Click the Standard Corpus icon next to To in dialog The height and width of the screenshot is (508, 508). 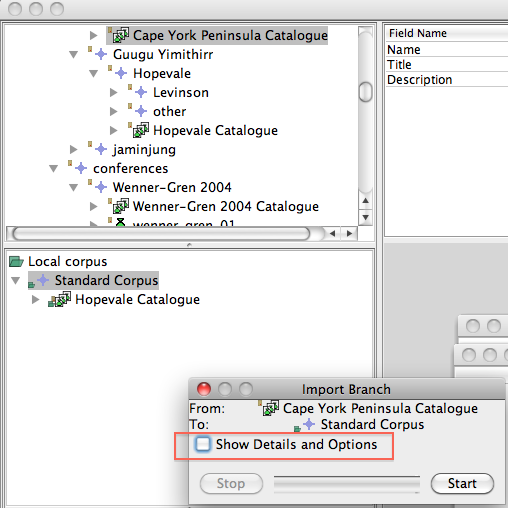[x=309, y=424]
